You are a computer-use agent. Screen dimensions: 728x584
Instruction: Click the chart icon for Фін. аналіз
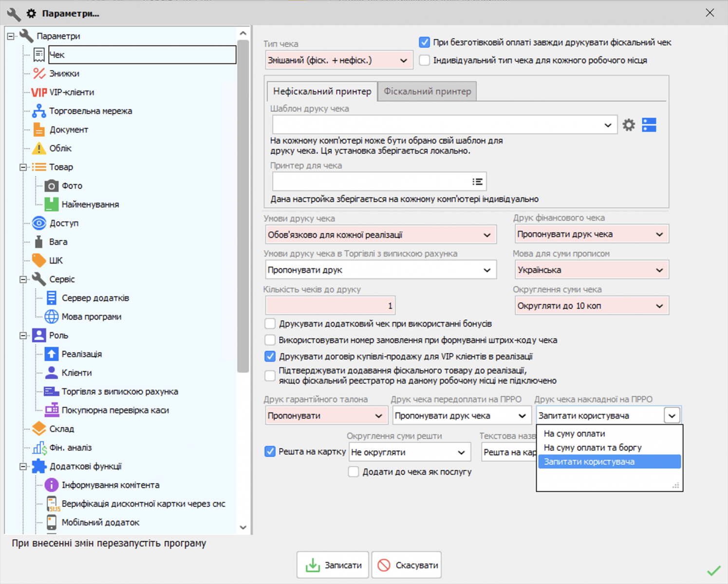(x=39, y=448)
